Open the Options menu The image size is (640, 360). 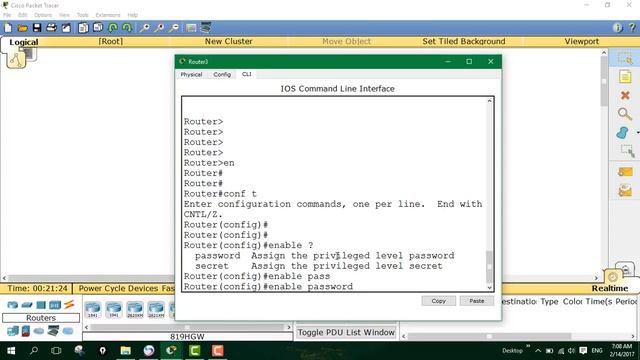coord(43,15)
